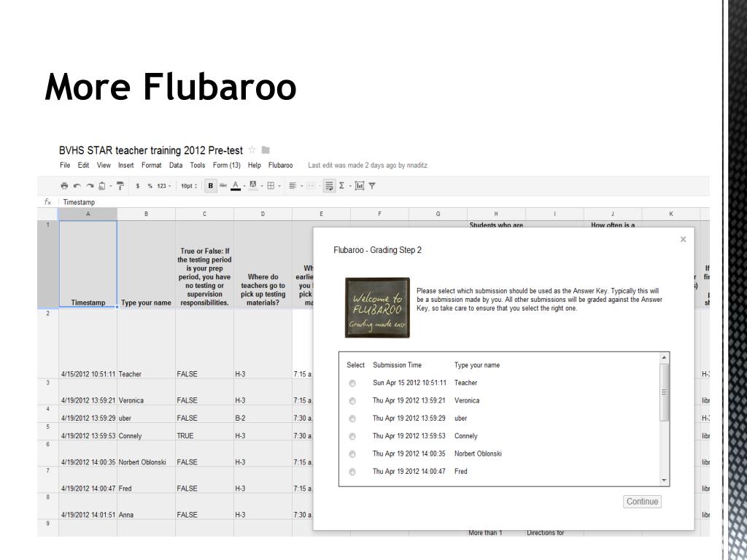Open the 10pt font size dropdown

point(189,186)
